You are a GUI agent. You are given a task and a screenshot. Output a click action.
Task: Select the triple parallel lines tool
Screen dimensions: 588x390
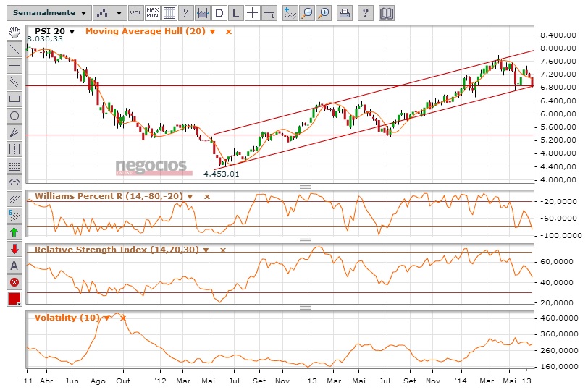pos(14,199)
